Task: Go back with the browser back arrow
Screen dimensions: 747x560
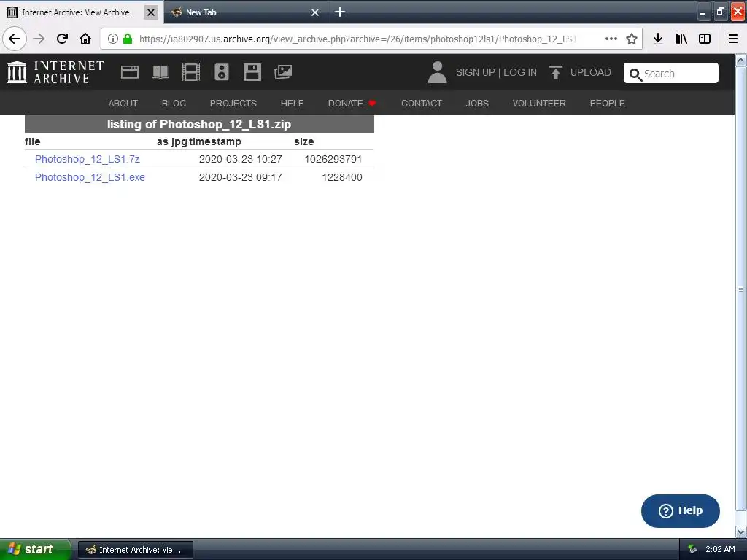Action: (x=15, y=39)
